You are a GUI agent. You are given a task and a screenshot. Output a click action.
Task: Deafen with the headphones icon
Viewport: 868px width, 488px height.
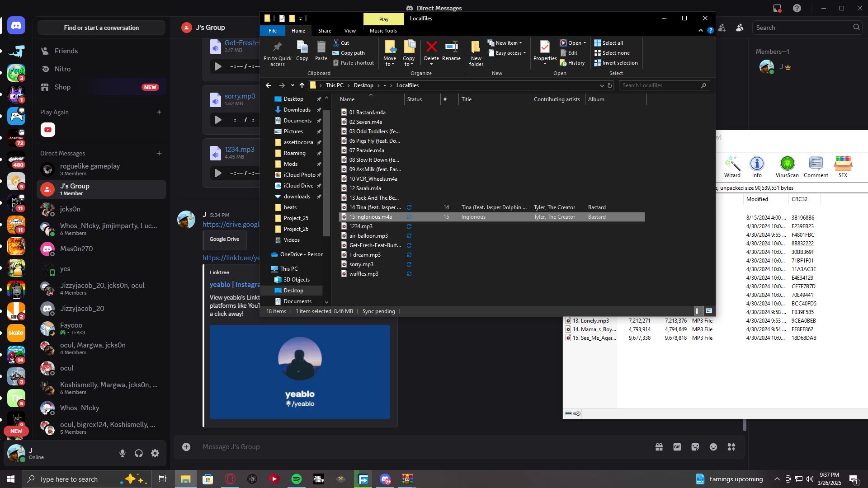[139, 453]
